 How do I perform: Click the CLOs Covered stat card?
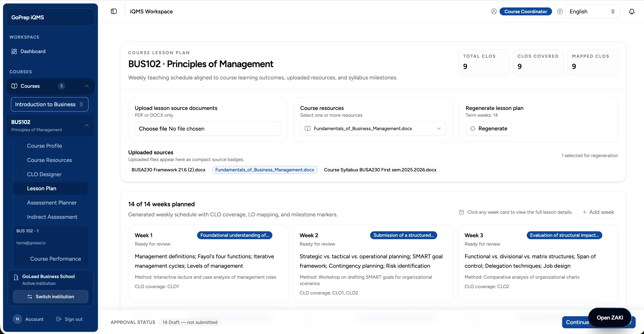coord(538,63)
